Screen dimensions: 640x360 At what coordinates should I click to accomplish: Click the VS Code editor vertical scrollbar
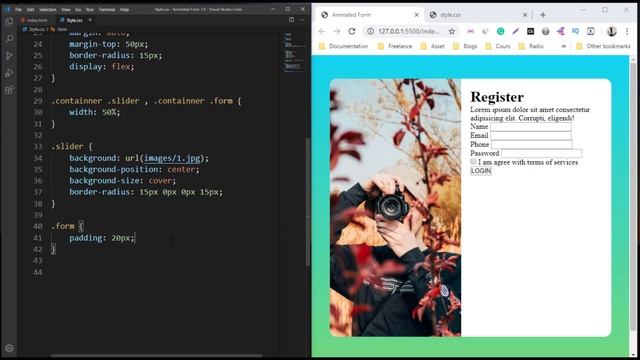[x=308, y=202]
